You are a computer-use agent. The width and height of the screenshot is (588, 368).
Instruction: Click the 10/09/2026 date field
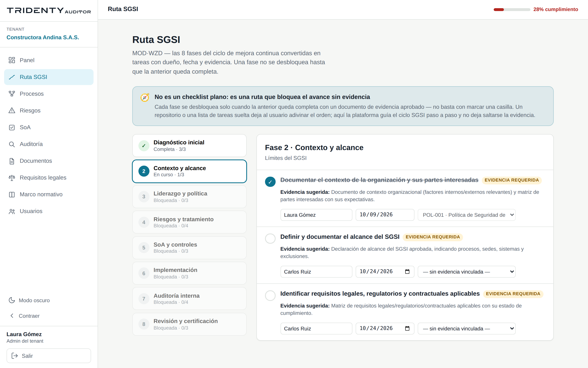385,215
